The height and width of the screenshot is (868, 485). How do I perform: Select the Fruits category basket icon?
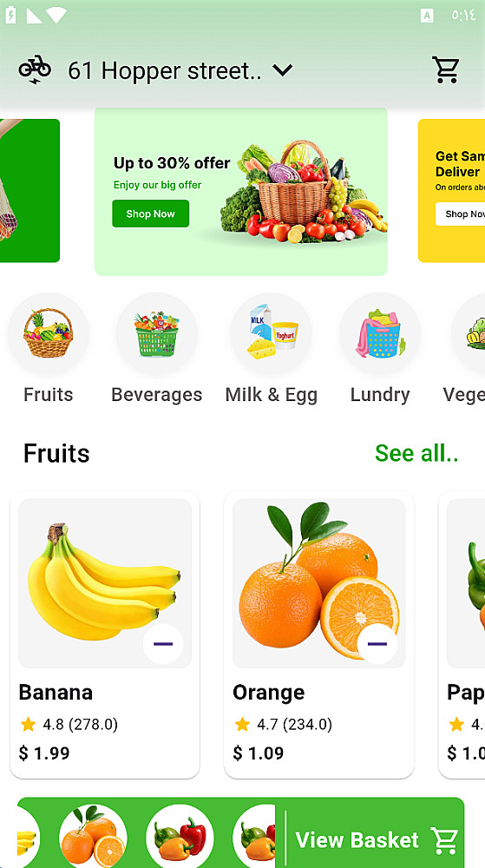[x=48, y=333]
